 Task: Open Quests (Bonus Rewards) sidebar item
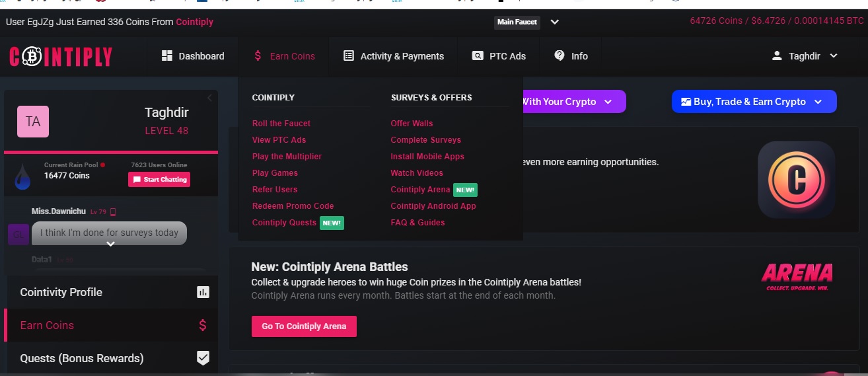(111, 358)
